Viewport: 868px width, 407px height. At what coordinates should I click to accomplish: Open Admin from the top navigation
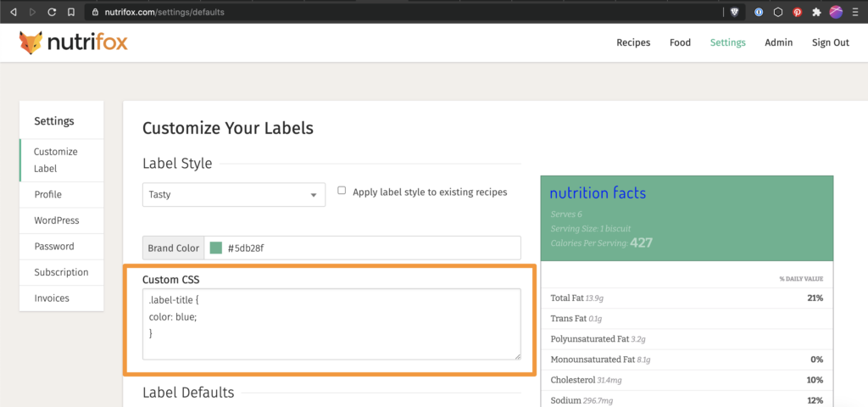[x=778, y=42]
